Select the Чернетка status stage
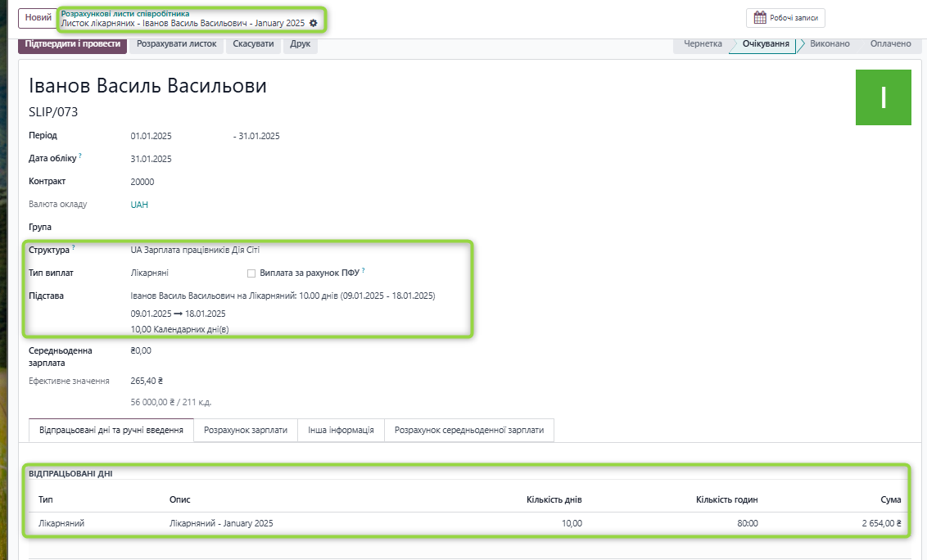This screenshot has width=927, height=560. click(x=702, y=44)
